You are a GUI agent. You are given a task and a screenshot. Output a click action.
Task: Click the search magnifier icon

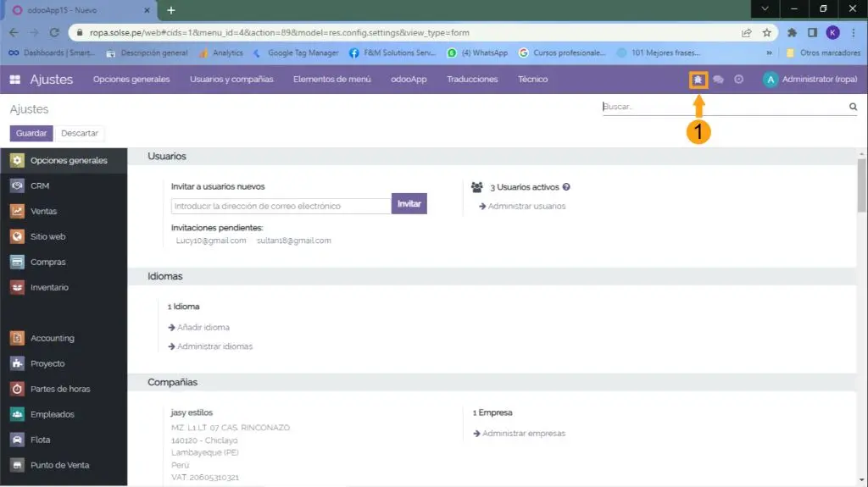coord(853,108)
